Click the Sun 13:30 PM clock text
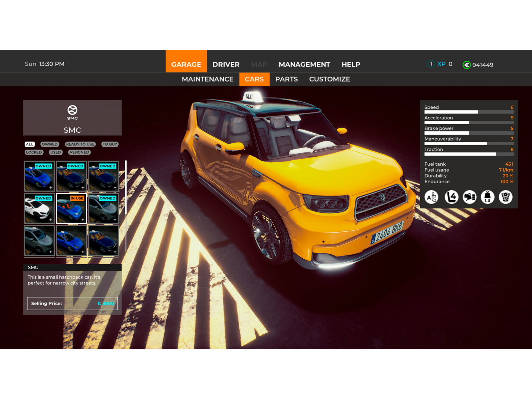 45,64
